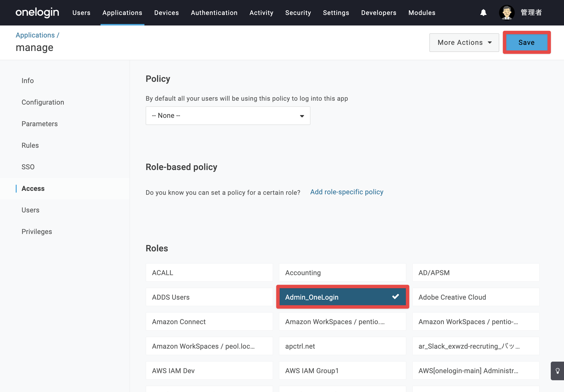The image size is (564, 392).
Task: Open the Applications top menu
Action: (122, 13)
